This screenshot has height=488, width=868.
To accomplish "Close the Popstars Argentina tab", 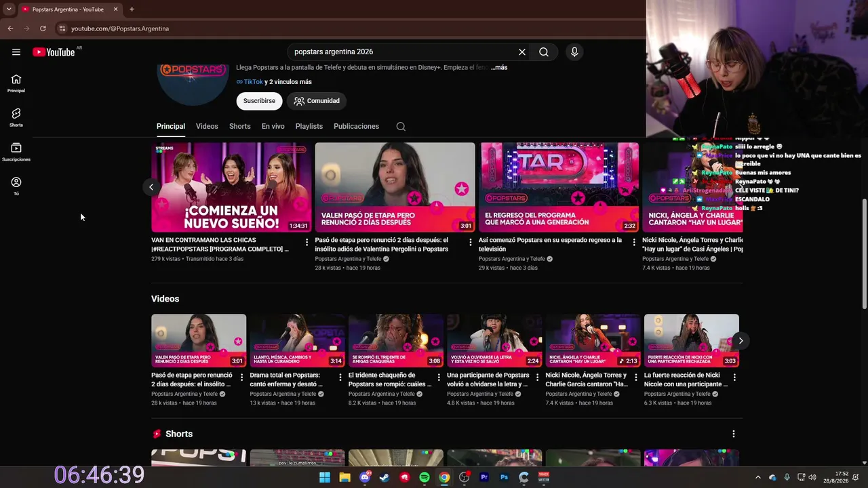I will point(116,9).
